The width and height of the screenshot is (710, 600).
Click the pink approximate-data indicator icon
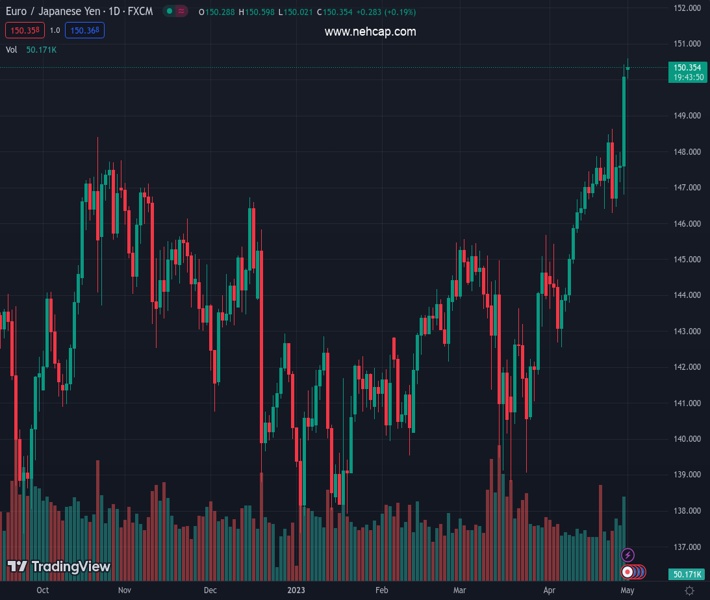(184, 12)
